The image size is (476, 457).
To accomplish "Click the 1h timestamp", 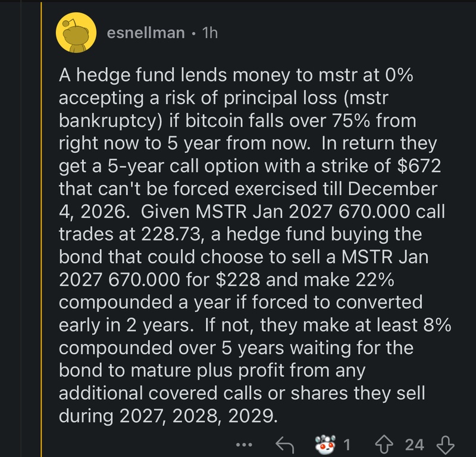I will point(210,33).
